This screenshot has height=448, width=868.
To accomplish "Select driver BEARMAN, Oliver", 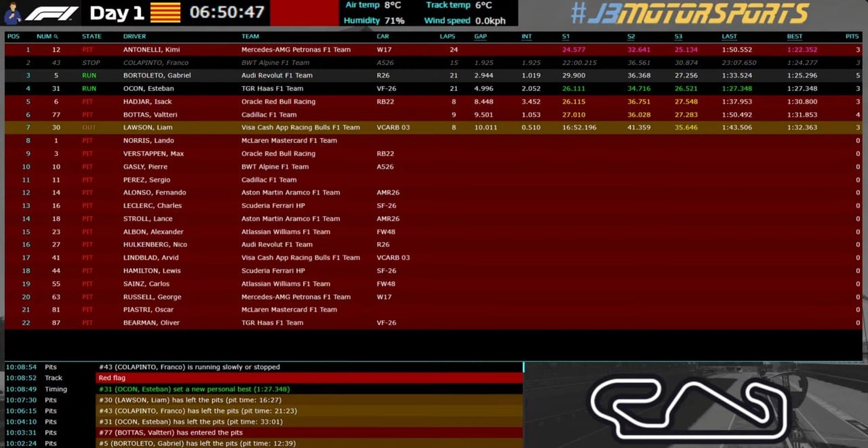I will pyautogui.click(x=151, y=323).
